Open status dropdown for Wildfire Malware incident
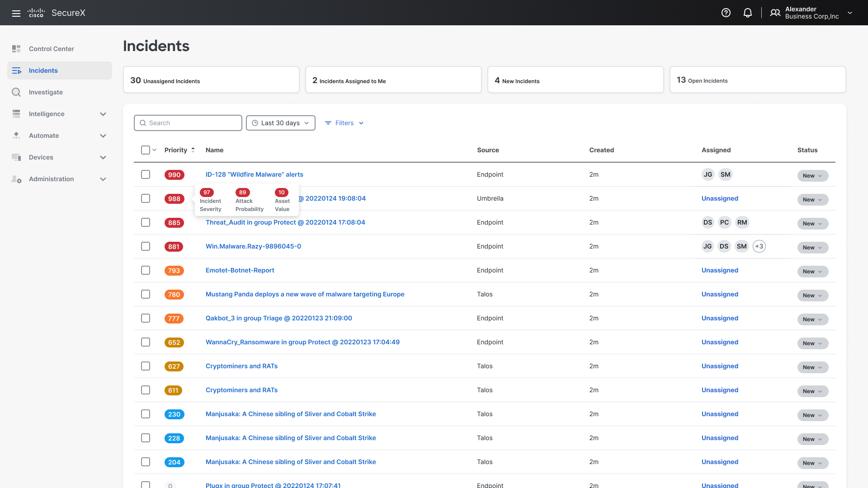The width and height of the screenshot is (868, 488). tap(813, 176)
